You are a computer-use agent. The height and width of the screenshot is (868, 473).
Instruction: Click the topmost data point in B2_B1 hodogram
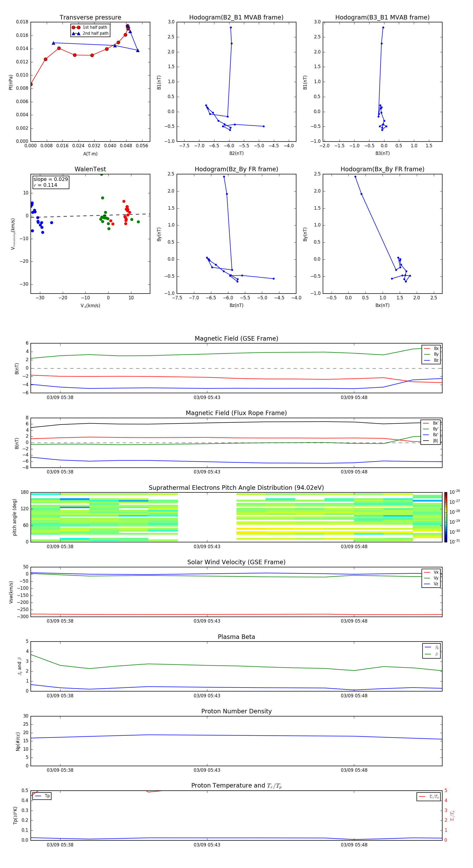pos(231,27)
